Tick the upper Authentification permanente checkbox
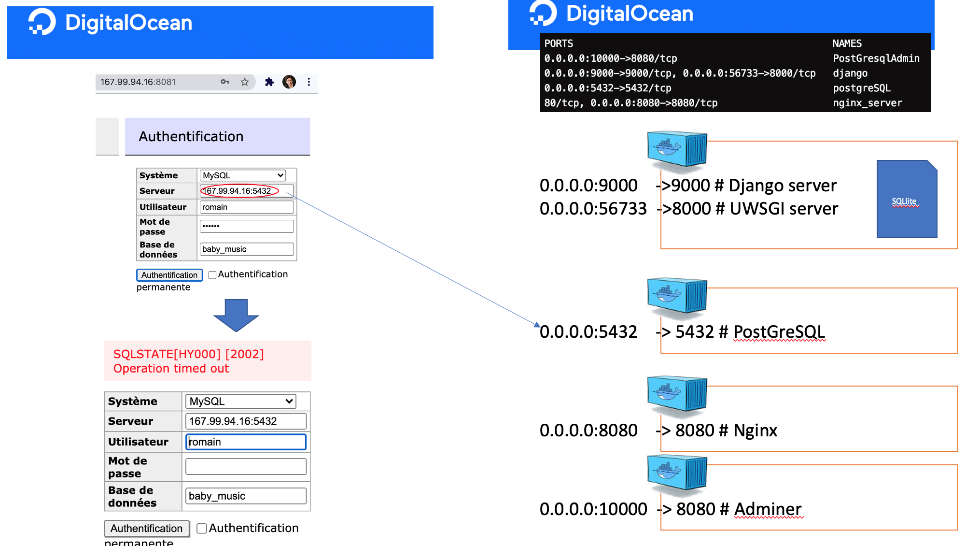The width and height of the screenshot is (980, 546). point(212,275)
